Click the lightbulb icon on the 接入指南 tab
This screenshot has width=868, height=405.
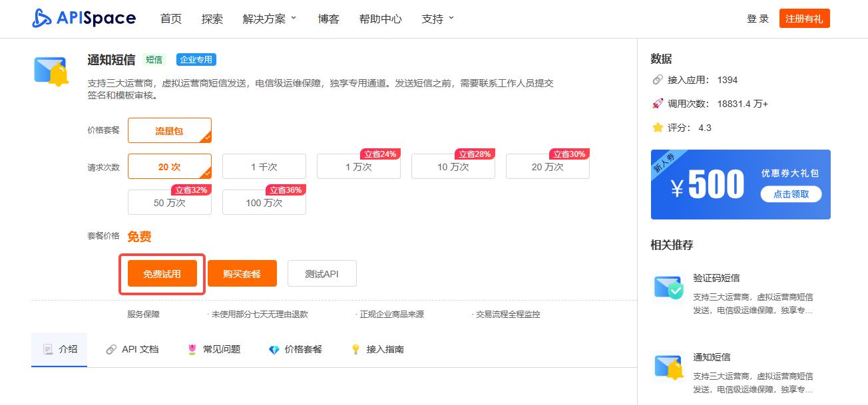click(357, 348)
